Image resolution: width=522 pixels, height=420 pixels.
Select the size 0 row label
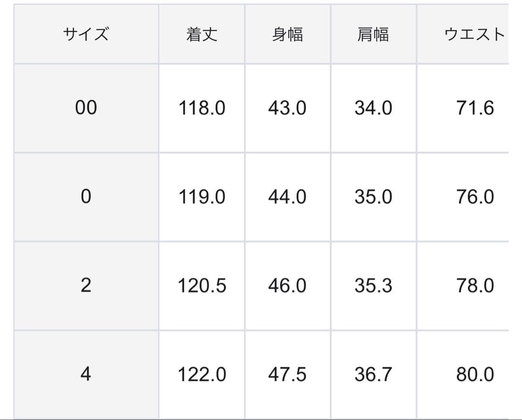point(86,197)
